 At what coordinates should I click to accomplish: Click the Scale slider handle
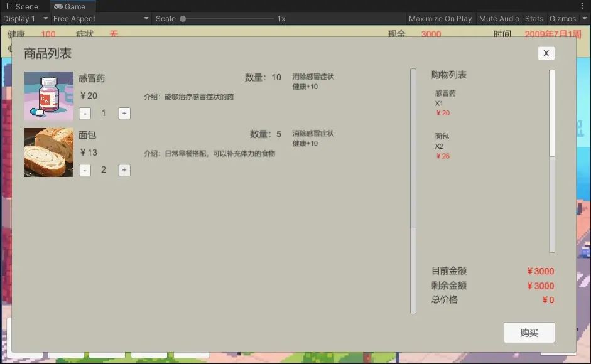(183, 19)
